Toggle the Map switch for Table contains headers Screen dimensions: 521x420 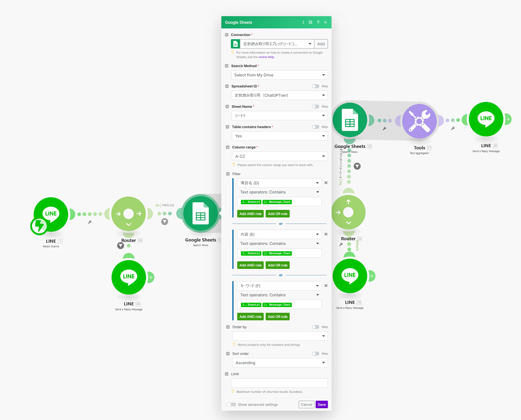tap(316, 127)
